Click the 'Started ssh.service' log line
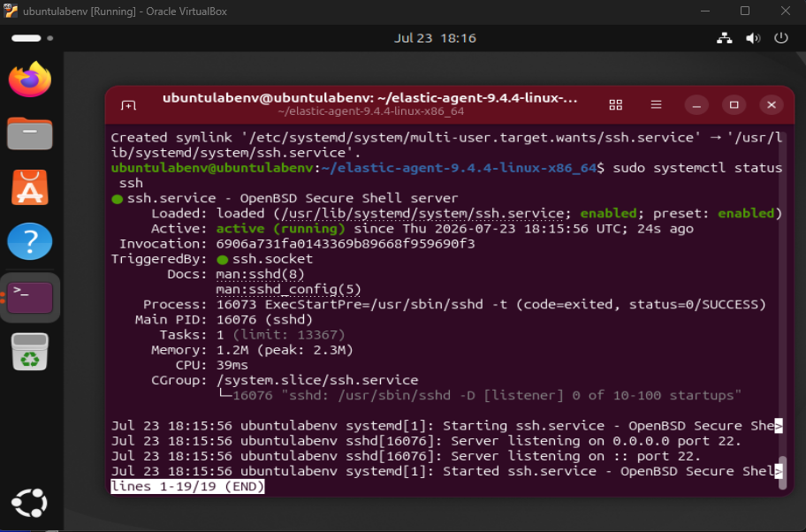Image resolution: width=806 pixels, height=532 pixels. (x=446, y=471)
